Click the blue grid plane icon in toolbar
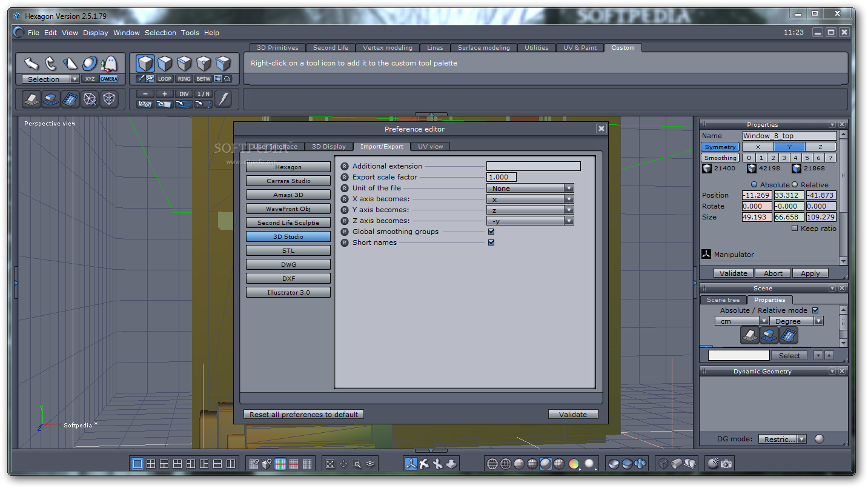 pyautogui.click(x=70, y=99)
